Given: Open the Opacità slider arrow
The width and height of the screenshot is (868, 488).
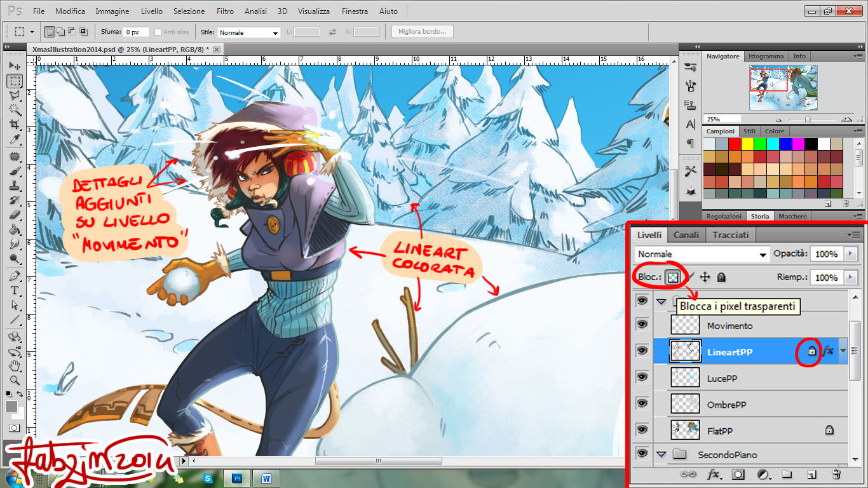Looking at the screenshot, I should (x=851, y=254).
